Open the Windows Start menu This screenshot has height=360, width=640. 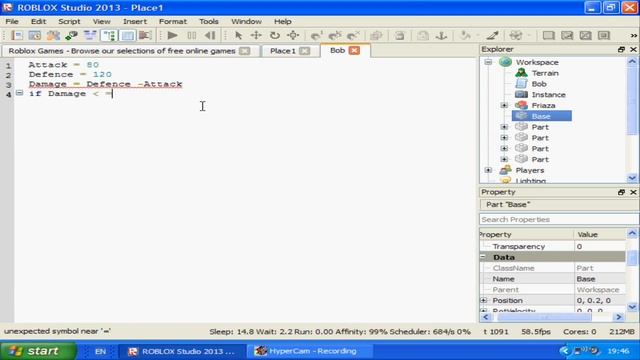38,351
